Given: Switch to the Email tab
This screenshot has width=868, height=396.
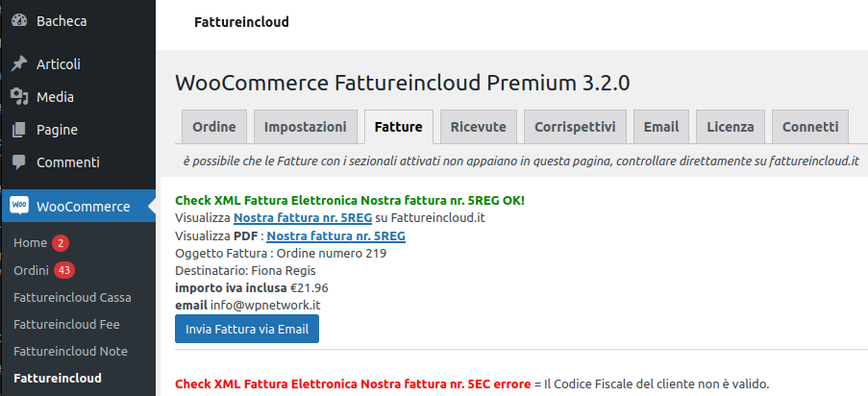Looking at the screenshot, I should tap(661, 127).
